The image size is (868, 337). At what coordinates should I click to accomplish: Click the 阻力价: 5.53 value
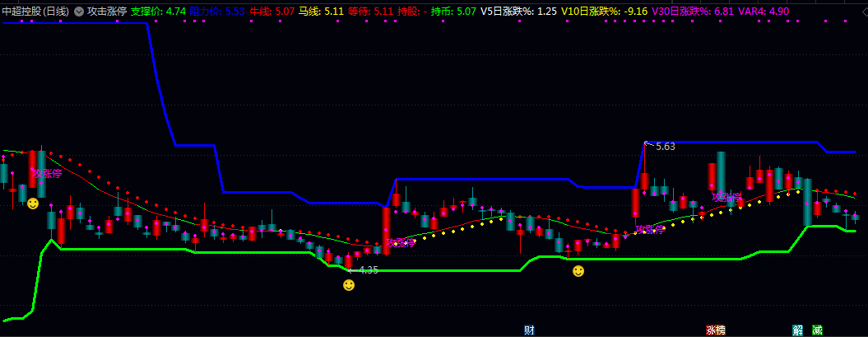(x=217, y=12)
